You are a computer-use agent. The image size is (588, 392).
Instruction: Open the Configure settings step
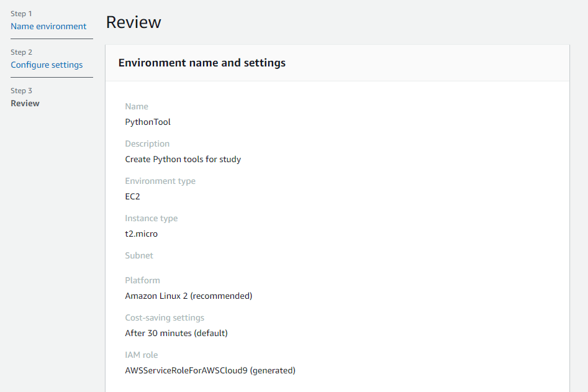tap(47, 65)
